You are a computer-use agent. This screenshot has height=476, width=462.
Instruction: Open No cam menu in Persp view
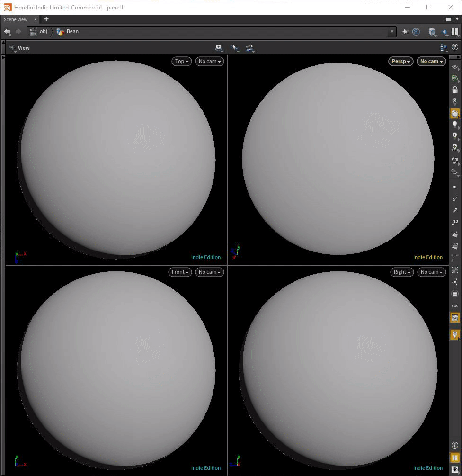(431, 61)
